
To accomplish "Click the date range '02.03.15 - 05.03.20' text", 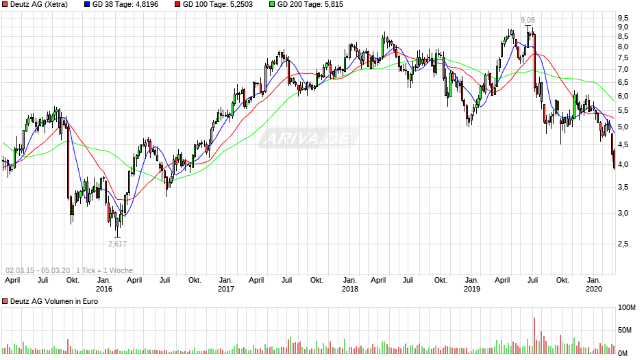I will click(x=38, y=270).
